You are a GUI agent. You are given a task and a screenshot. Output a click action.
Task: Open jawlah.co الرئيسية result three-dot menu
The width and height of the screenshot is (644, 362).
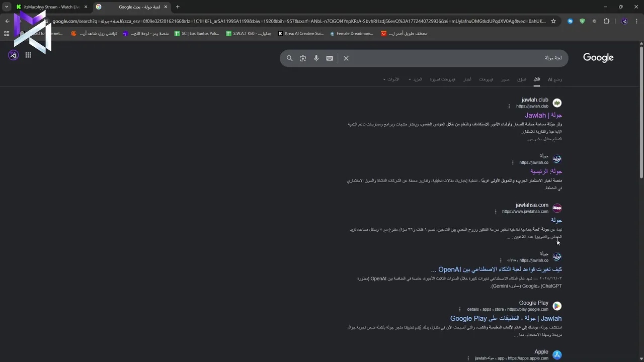click(x=513, y=162)
